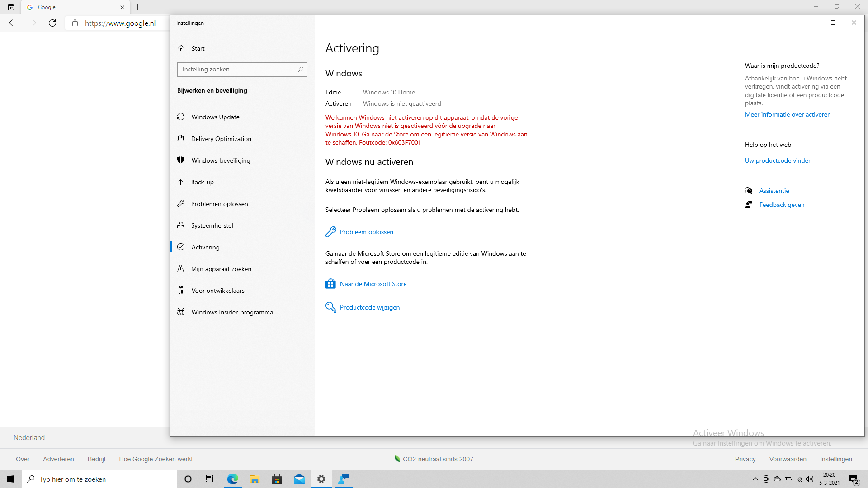Click the Edge address bar URL
This screenshot has width=868, height=488.
pyautogui.click(x=120, y=23)
